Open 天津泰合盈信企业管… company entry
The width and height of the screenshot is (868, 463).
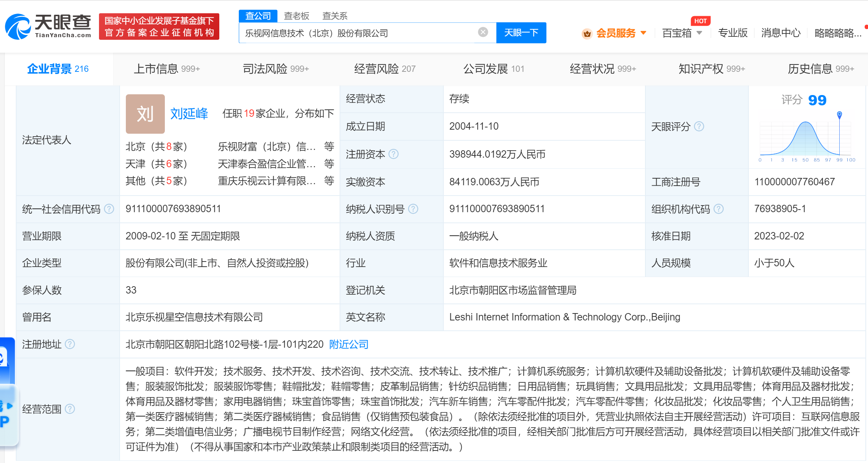pyautogui.click(x=267, y=164)
